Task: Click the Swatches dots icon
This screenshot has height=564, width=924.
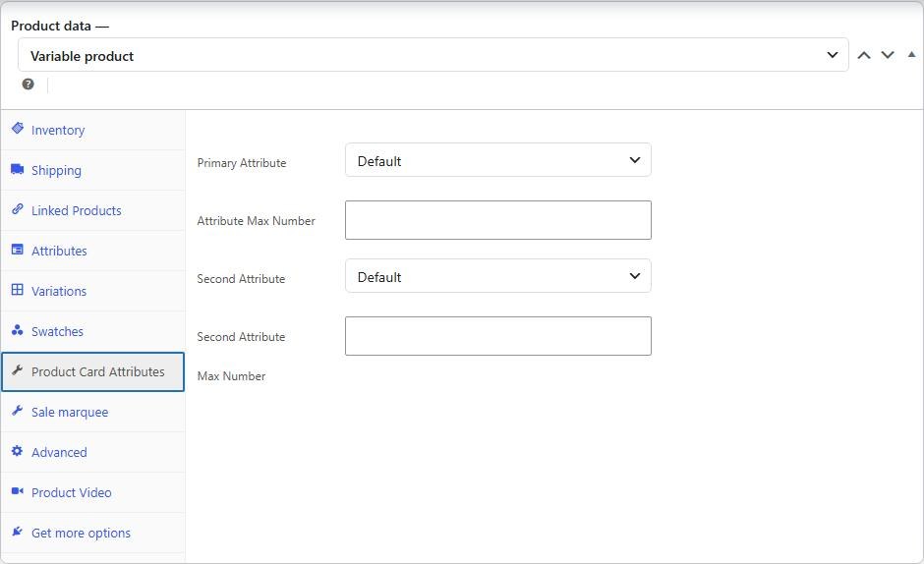Action: coord(18,330)
